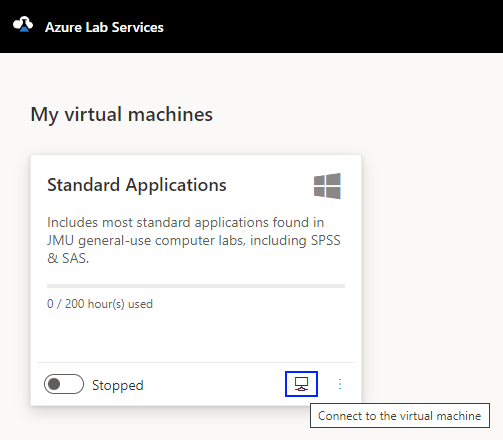
Task: Click the JMU general-use computer labs description
Action: [194, 240]
